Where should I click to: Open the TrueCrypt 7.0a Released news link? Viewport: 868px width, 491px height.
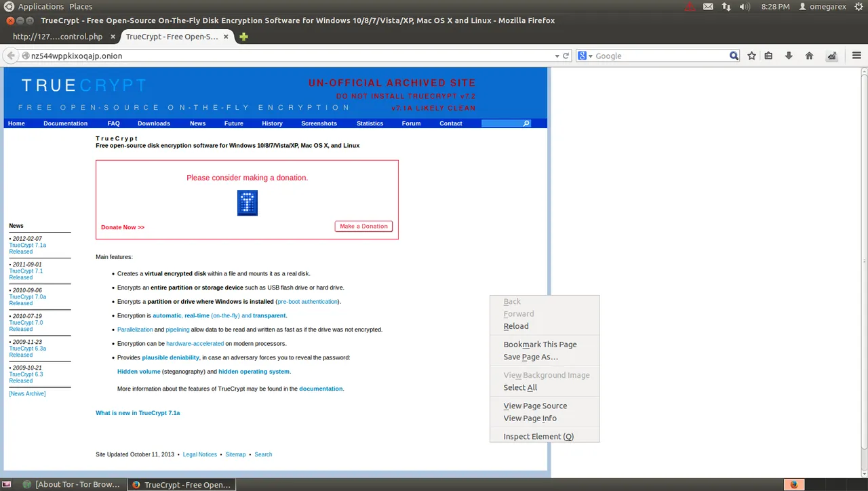pyautogui.click(x=28, y=300)
